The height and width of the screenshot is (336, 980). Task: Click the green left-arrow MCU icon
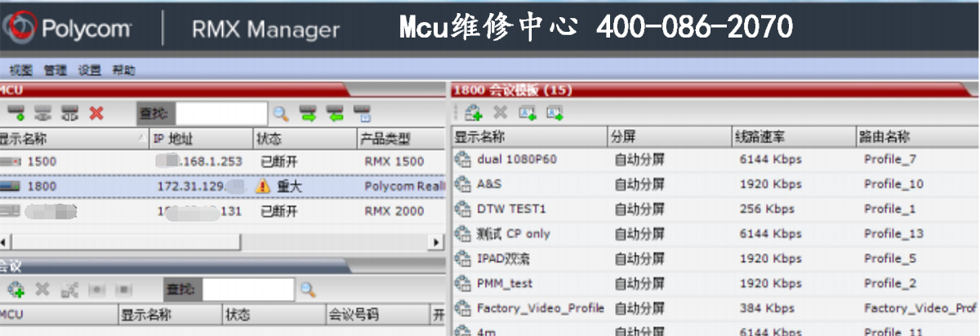[334, 113]
